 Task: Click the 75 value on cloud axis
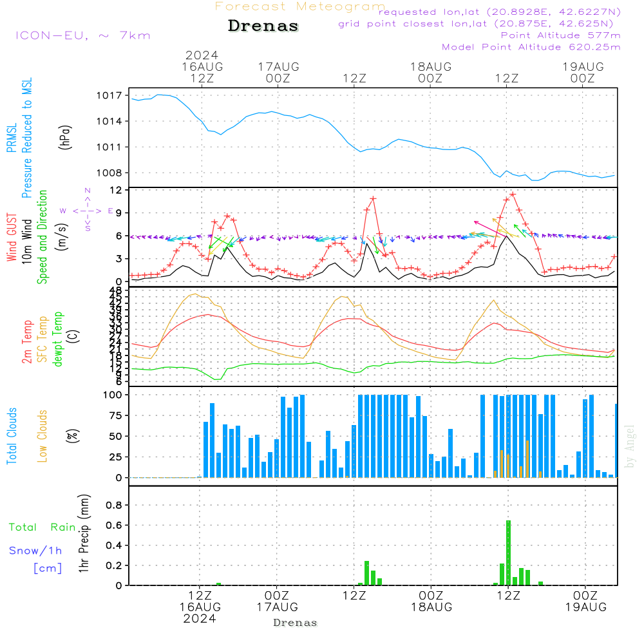pos(116,415)
